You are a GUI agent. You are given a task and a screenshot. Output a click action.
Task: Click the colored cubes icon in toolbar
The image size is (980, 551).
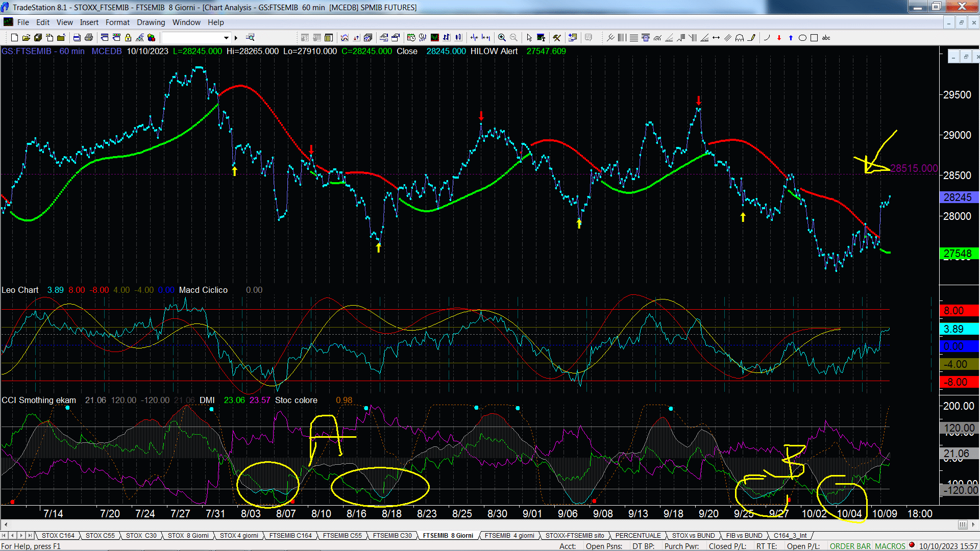pos(152,38)
